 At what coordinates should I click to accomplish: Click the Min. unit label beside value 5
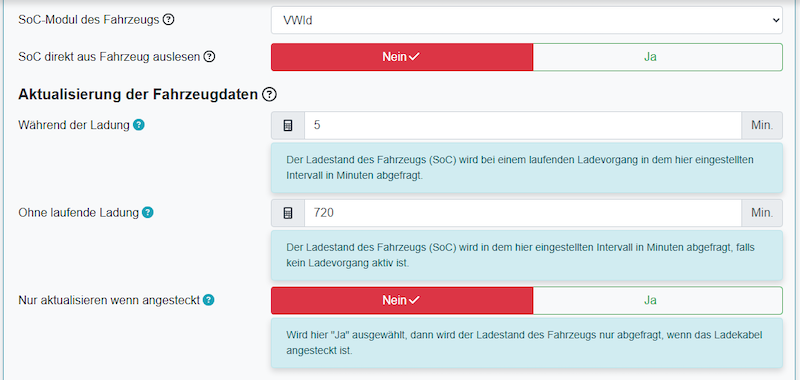click(x=762, y=125)
